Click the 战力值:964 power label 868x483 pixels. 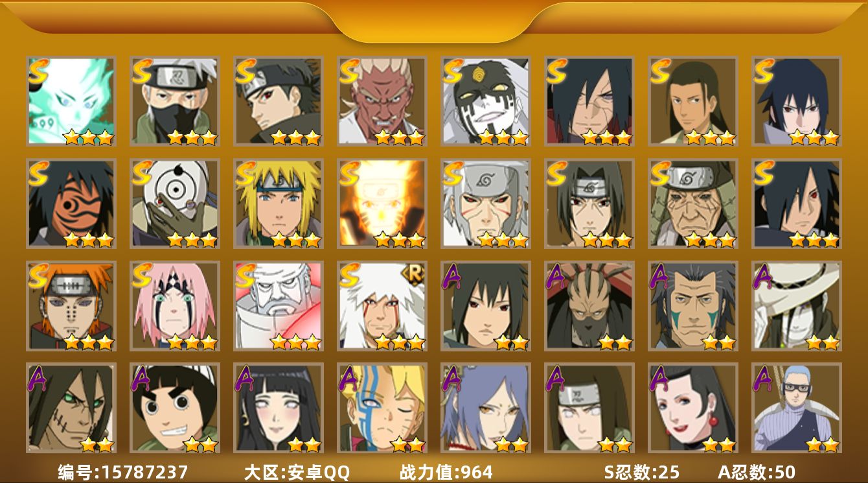click(x=446, y=472)
